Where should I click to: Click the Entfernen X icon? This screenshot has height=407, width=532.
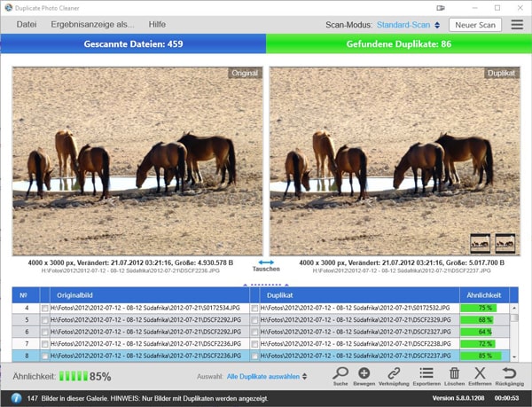pos(480,374)
